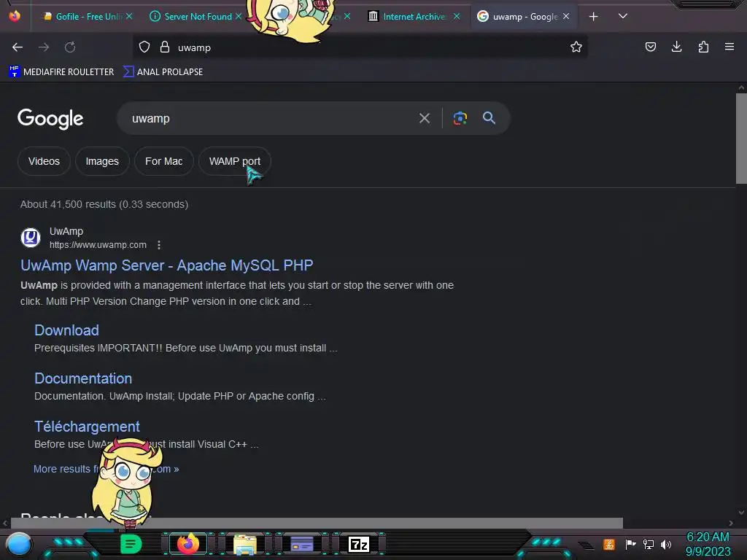Expand the list all tabs chevron
Viewport: 747px width, 560px height.
(623, 16)
